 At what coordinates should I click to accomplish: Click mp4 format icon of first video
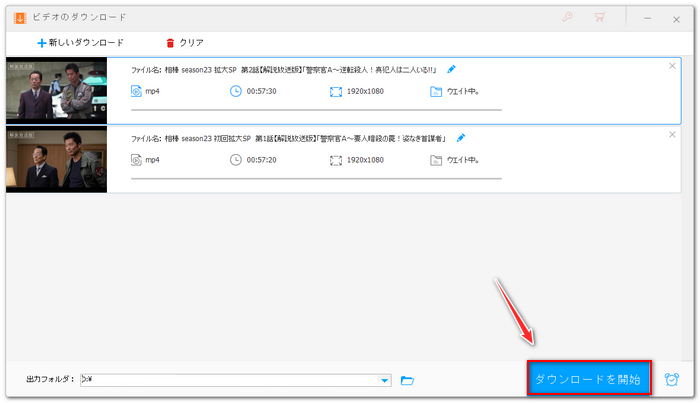click(x=137, y=91)
